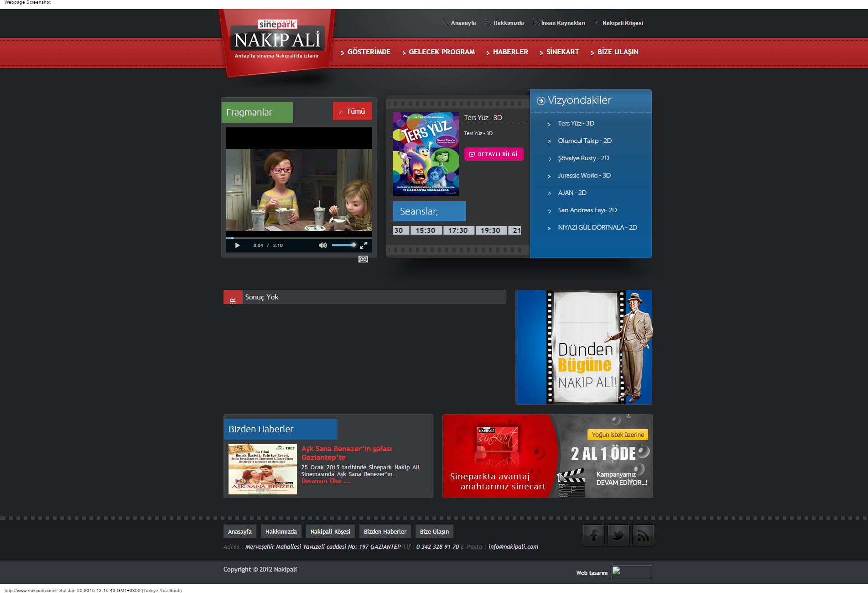
Task: Select the 19:30 showtime
Action: click(490, 231)
